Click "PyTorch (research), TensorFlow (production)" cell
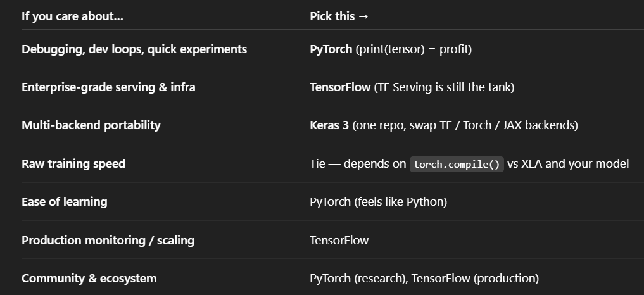 (x=424, y=279)
